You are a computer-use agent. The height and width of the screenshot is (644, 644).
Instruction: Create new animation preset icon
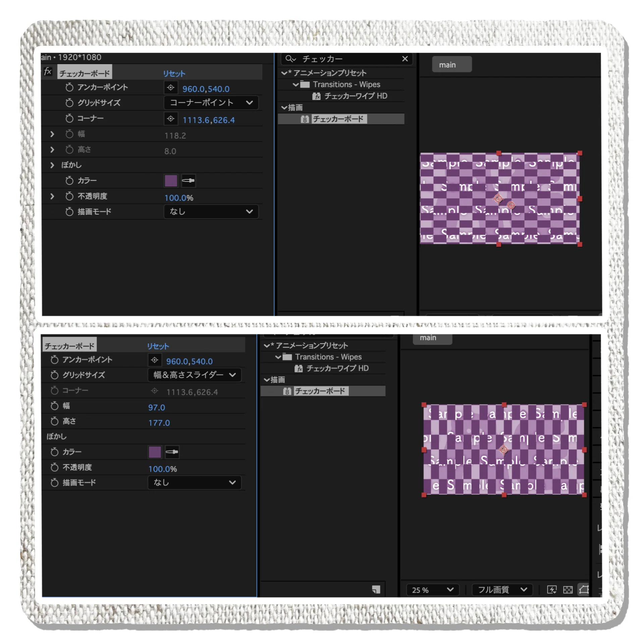pyautogui.click(x=376, y=589)
